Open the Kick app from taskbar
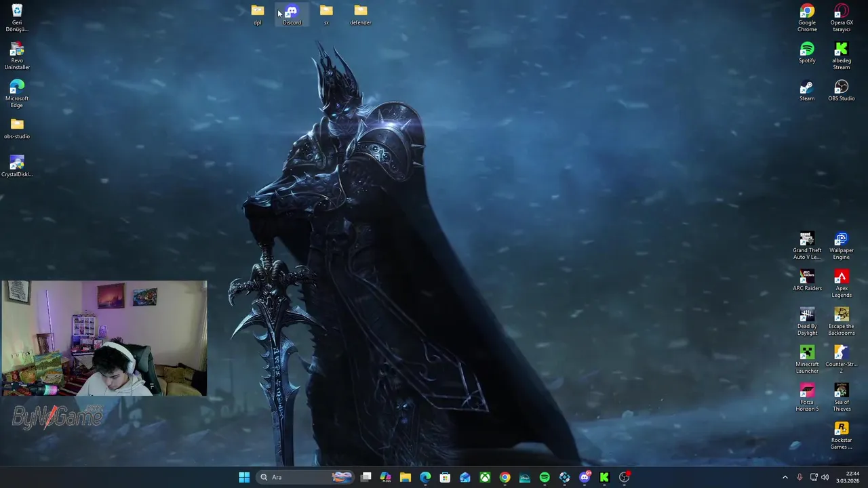The image size is (868, 488). pos(604,477)
